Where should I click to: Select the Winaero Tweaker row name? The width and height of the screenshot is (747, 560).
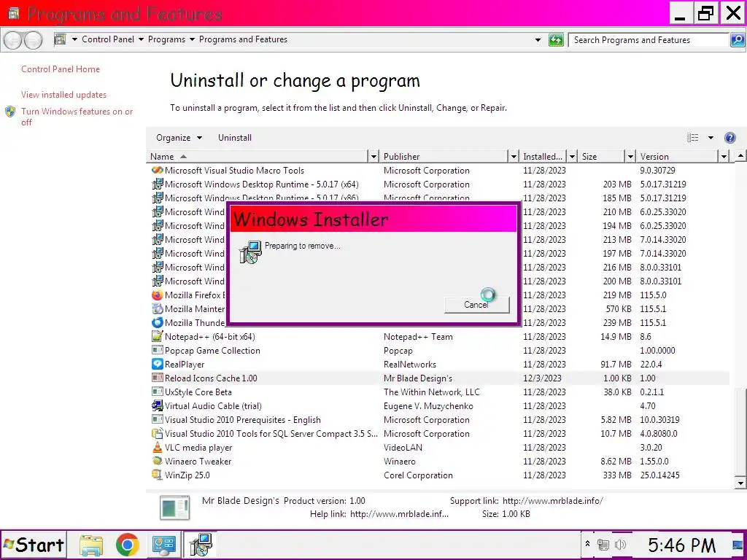[x=198, y=461]
